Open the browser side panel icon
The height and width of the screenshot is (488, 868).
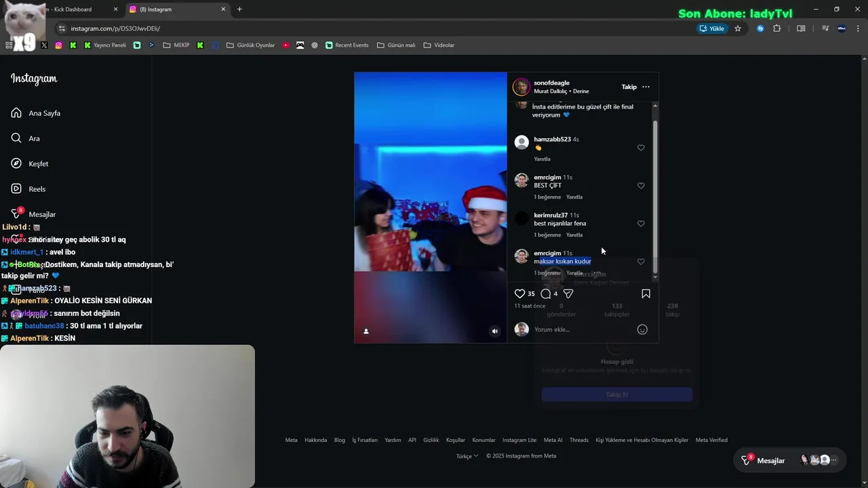coord(801,28)
